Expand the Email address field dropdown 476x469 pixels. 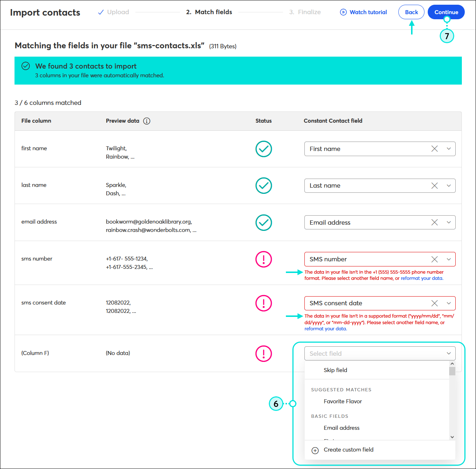click(x=449, y=223)
